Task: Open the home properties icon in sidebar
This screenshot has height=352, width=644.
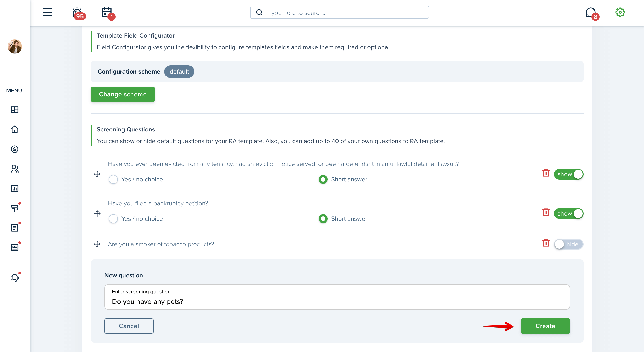Action: tap(15, 129)
